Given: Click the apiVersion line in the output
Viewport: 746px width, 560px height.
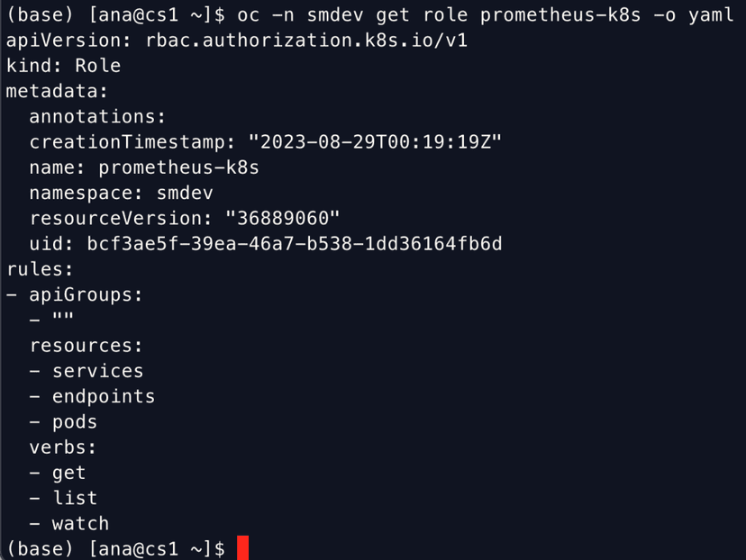Looking at the screenshot, I should click(x=237, y=41).
